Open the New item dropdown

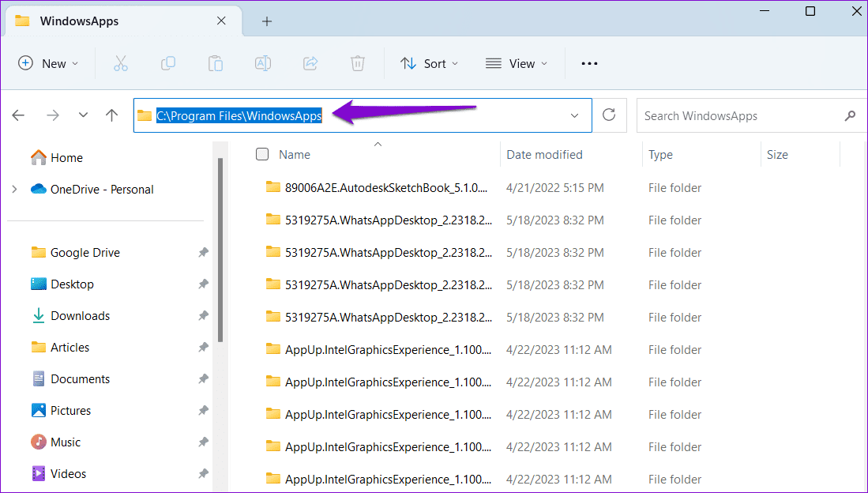pyautogui.click(x=48, y=64)
